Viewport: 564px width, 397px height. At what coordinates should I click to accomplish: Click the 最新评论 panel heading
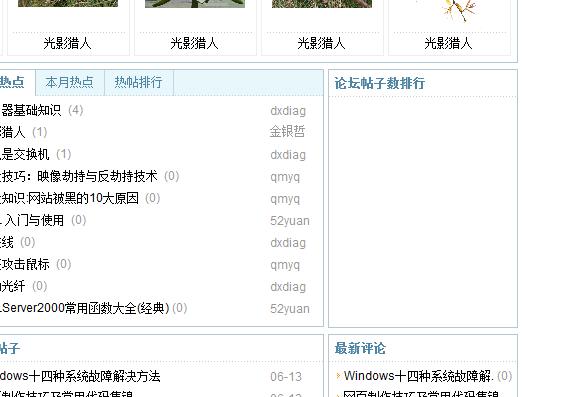click(360, 348)
